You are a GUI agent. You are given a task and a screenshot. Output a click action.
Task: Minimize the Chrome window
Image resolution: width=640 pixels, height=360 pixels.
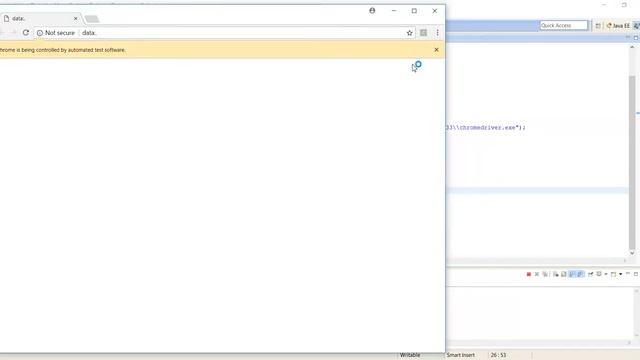[394, 11]
